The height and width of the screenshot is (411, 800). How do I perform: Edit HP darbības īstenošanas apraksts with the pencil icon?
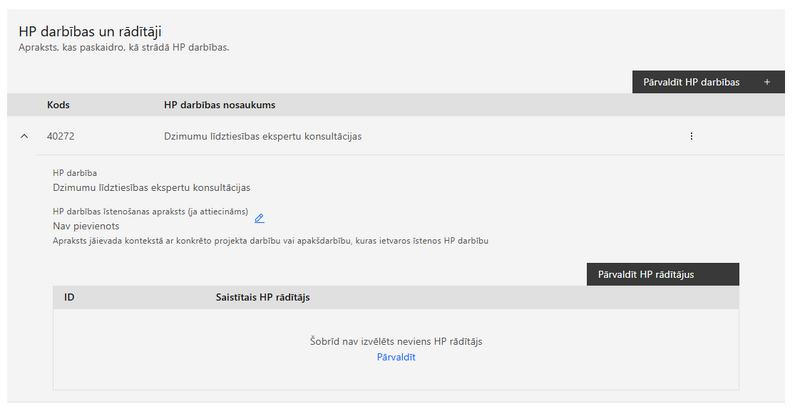(x=259, y=218)
